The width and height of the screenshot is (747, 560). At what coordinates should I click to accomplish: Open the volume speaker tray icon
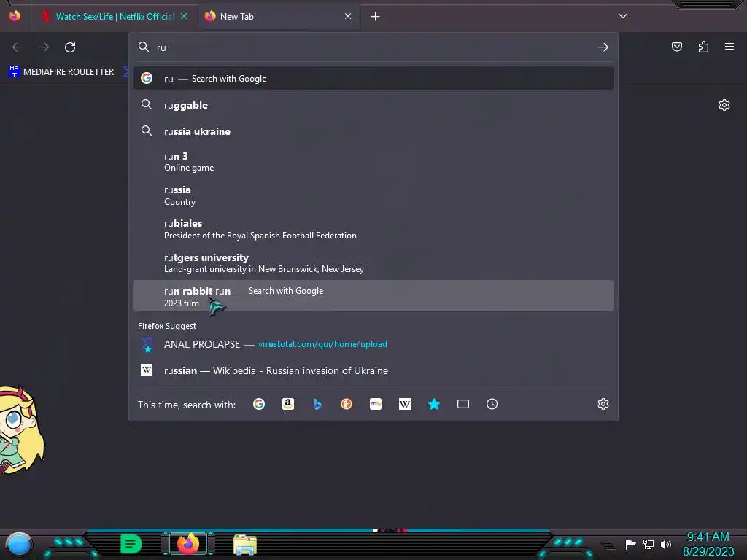[666, 544]
